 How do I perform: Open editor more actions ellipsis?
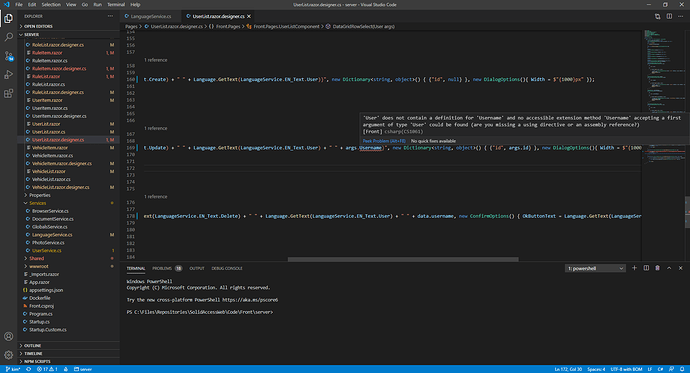[680, 16]
